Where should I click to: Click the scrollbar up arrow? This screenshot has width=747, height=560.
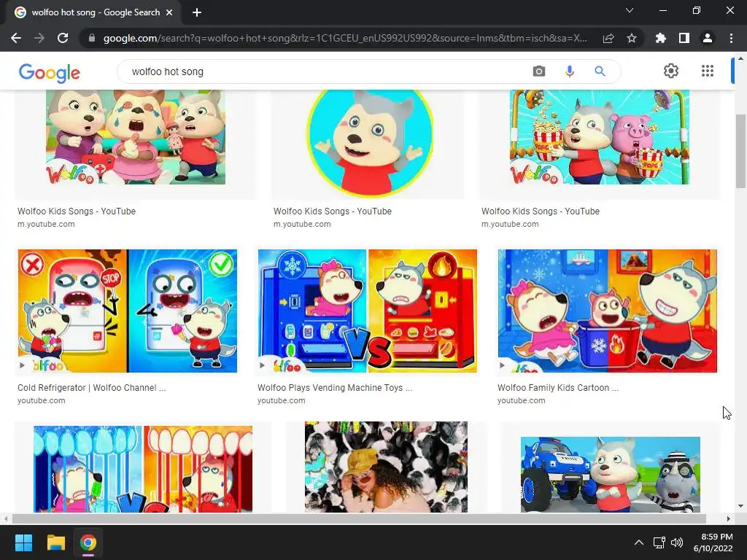pos(740,58)
